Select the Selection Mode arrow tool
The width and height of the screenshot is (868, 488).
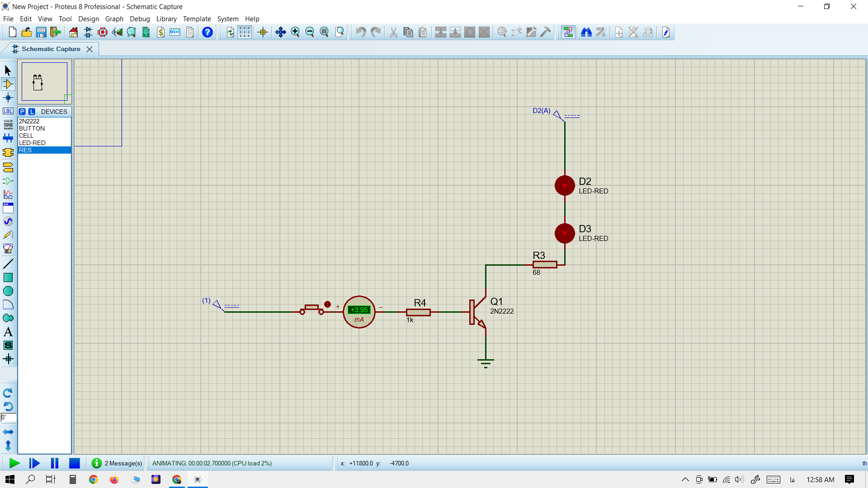point(8,70)
